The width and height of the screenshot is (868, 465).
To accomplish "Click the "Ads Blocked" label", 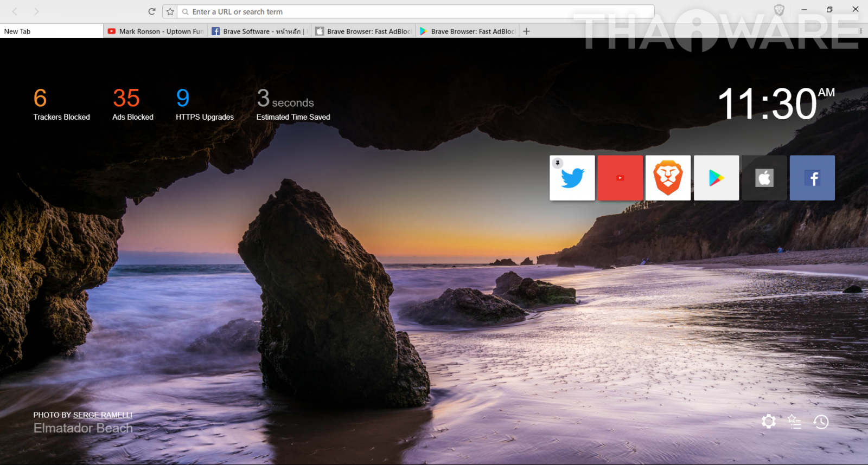I will pyautogui.click(x=133, y=117).
